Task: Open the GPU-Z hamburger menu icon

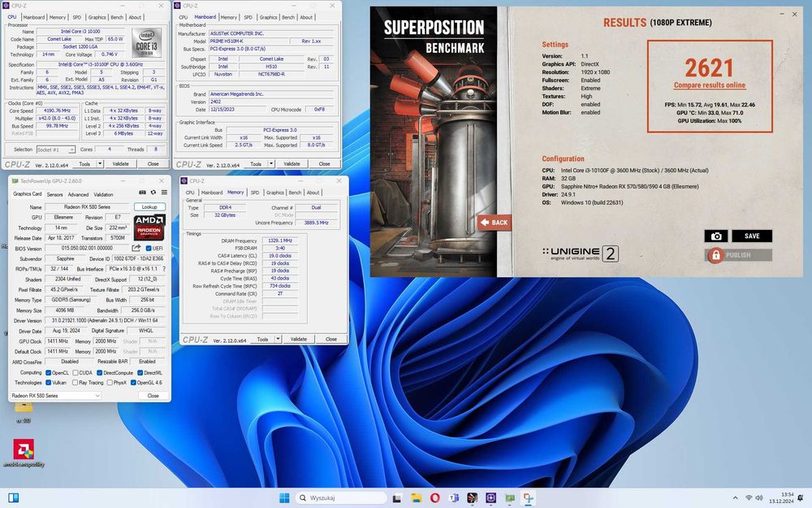Action: tap(164, 193)
